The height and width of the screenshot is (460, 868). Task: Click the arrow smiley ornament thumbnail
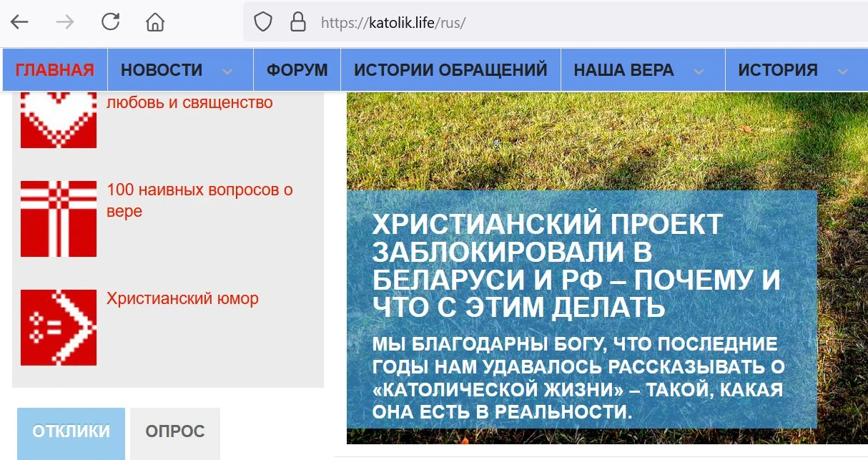tap(59, 328)
